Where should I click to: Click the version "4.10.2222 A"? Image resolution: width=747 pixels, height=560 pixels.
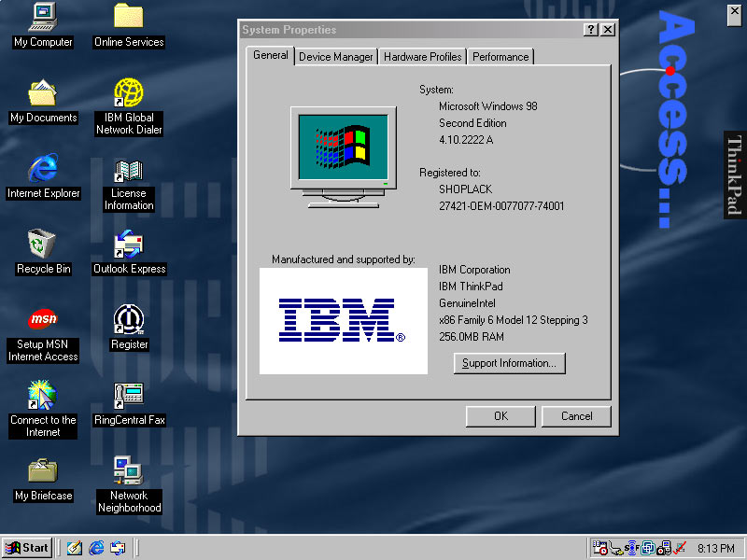point(466,140)
